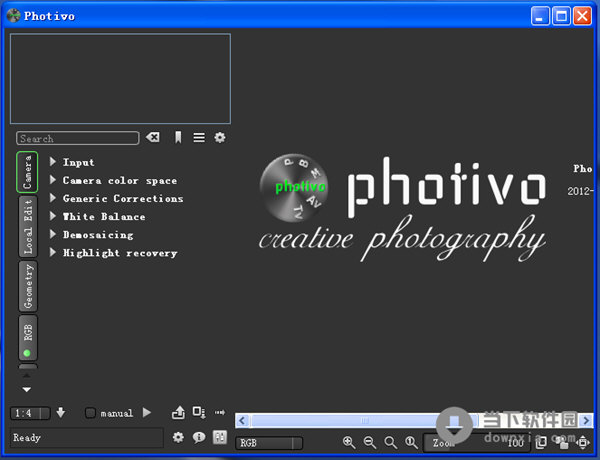Expand the Input section
600x460 pixels.
tap(53, 161)
